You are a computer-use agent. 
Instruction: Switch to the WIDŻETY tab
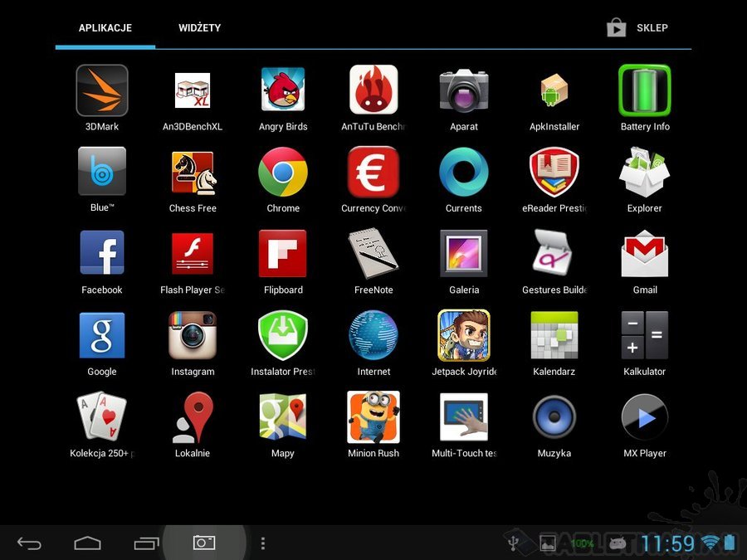click(199, 27)
